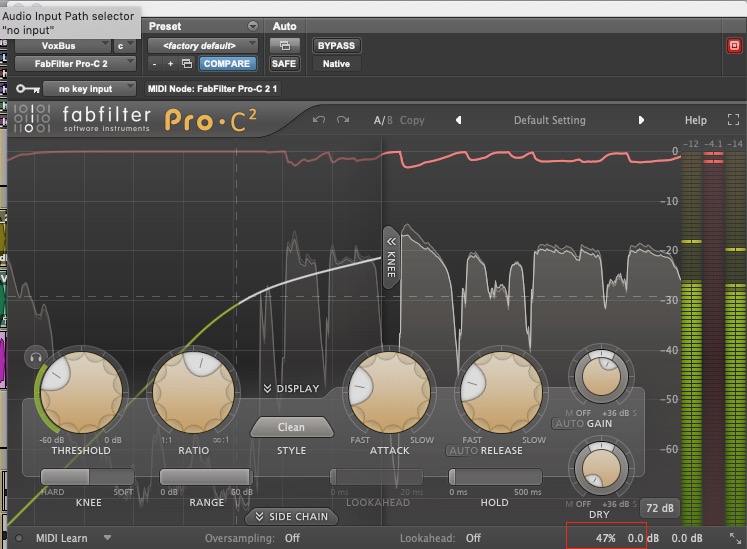Open the Default Setting preset menu

tap(549, 120)
